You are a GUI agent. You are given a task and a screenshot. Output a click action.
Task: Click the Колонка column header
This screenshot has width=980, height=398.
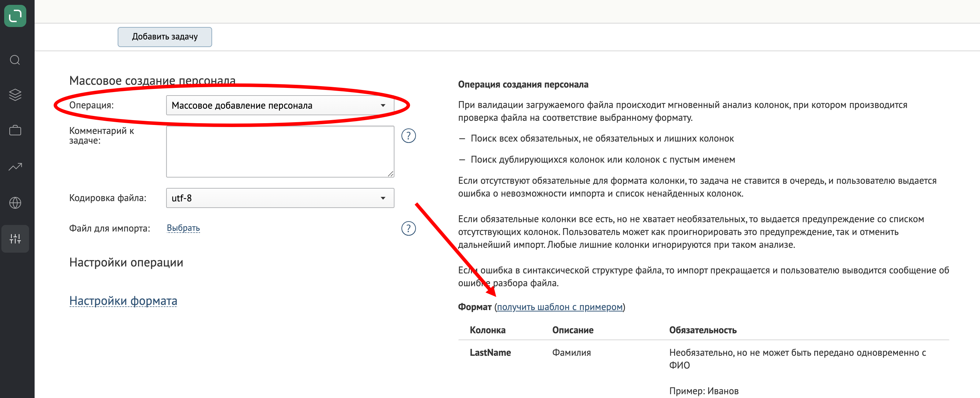487,330
